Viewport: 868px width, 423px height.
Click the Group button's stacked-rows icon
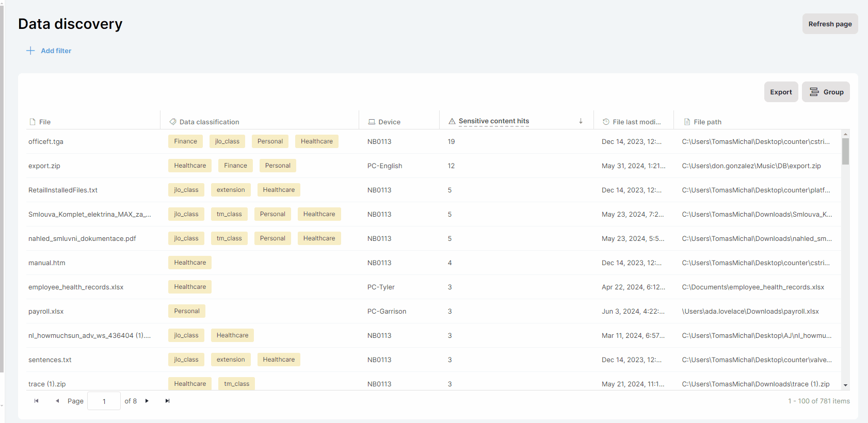tap(814, 92)
